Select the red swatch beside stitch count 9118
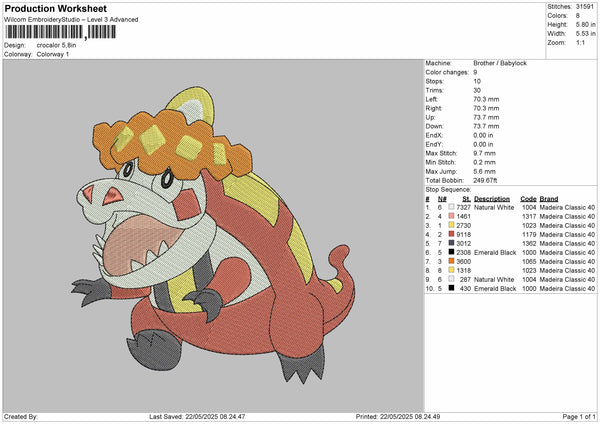The height and width of the screenshot is (424, 600). click(x=452, y=234)
